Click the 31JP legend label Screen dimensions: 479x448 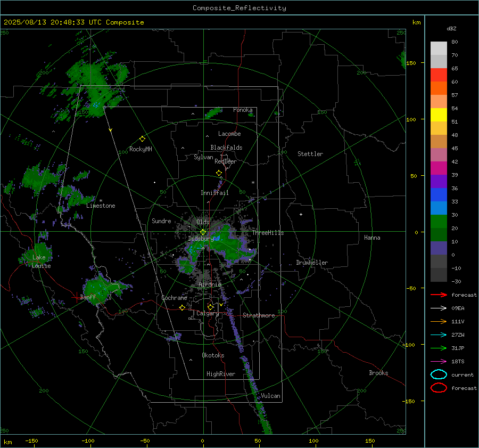(x=458, y=348)
